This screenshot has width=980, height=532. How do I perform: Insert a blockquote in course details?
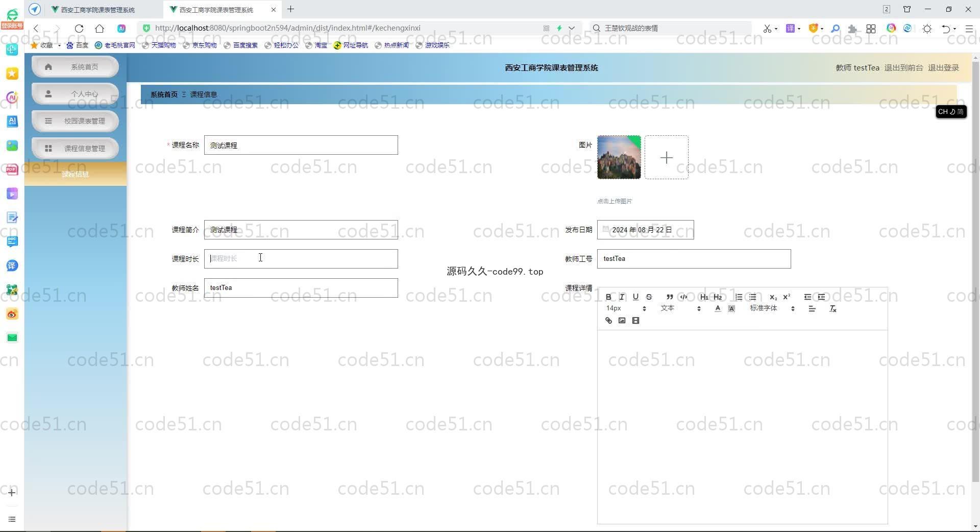tap(670, 297)
